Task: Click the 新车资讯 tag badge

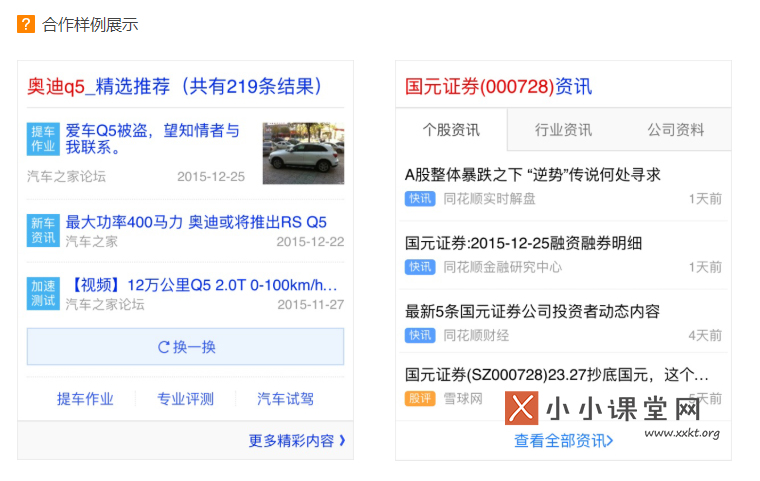Action: coord(43,230)
